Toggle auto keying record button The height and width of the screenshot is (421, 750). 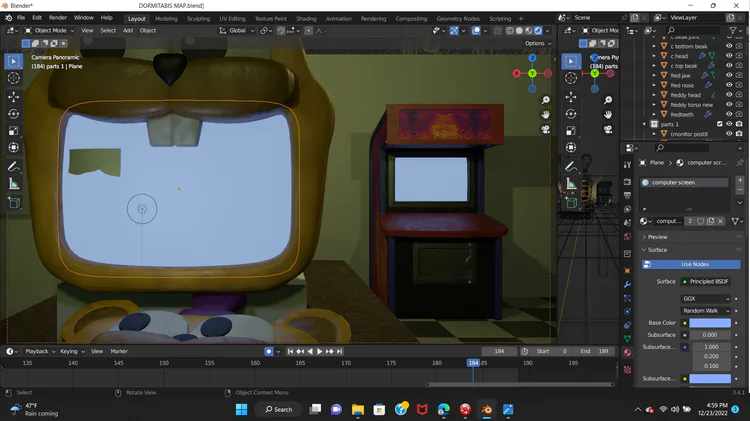pos(269,351)
